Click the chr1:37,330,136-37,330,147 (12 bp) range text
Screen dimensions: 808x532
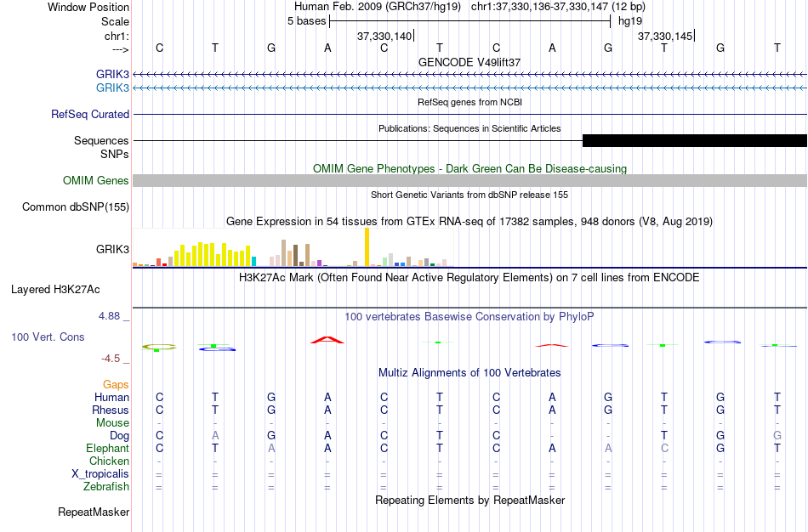(558, 7)
